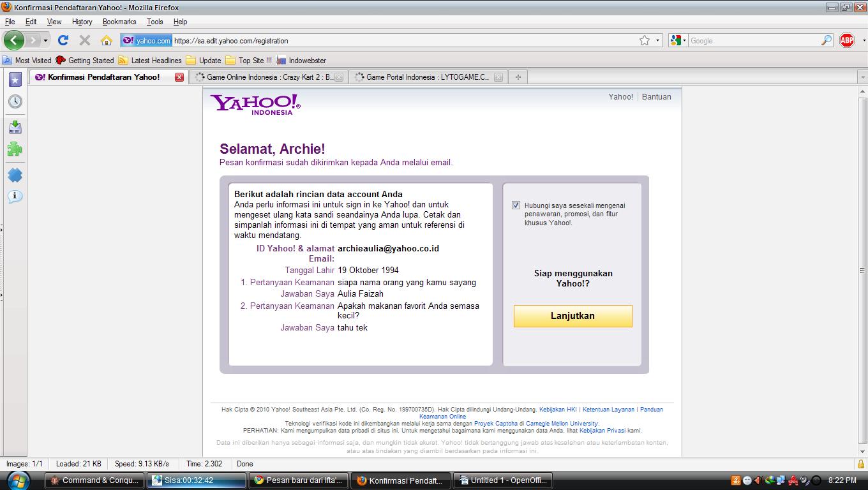Open the History menu

(82, 22)
